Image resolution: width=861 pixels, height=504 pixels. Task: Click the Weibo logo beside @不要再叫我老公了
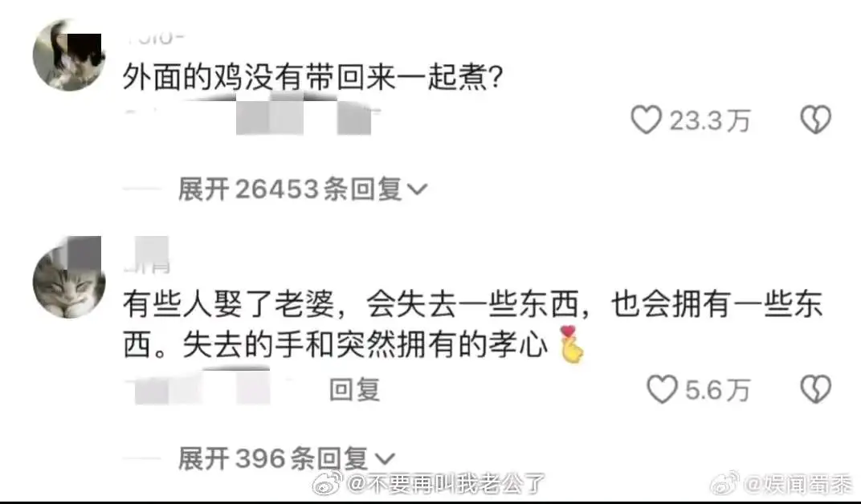(x=328, y=483)
